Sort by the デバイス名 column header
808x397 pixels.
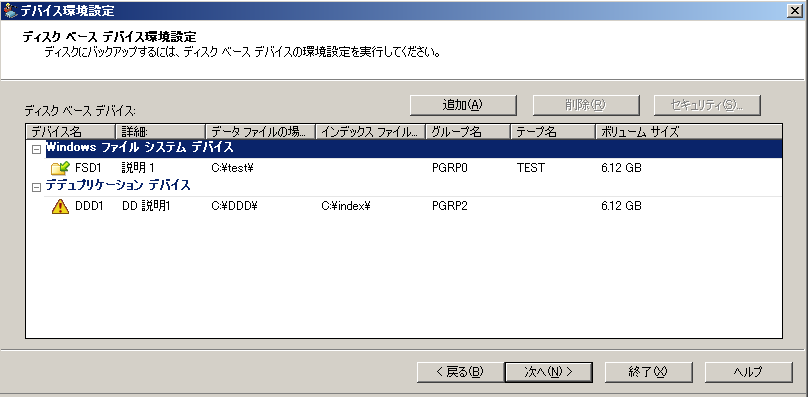(x=71, y=132)
